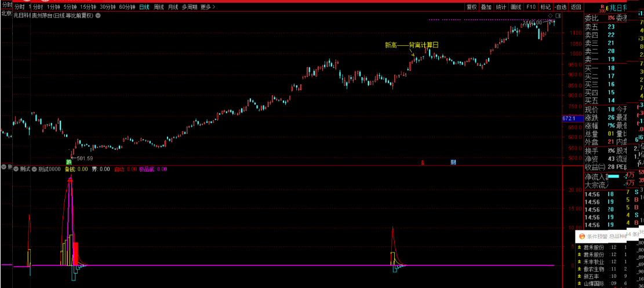The height and width of the screenshot is (288, 644).
Task: Click the 委比 row label
Action: pyautogui.click(x=591, y=18)
